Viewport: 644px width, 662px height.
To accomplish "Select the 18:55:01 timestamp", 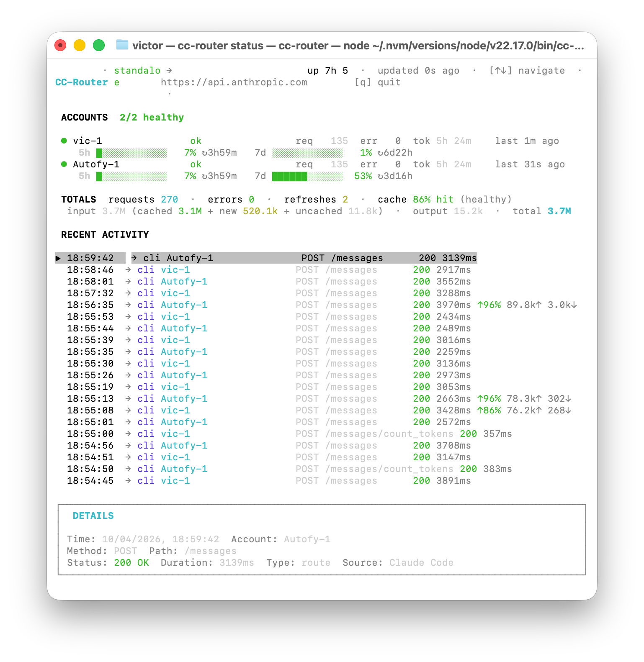I will point(90,422).
